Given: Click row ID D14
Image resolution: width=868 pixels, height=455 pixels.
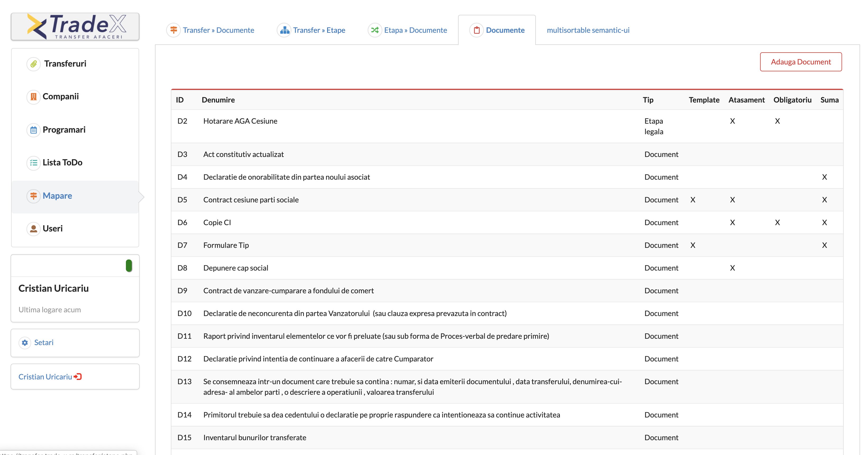Looking at the screenshot, I should click(184, 415).
